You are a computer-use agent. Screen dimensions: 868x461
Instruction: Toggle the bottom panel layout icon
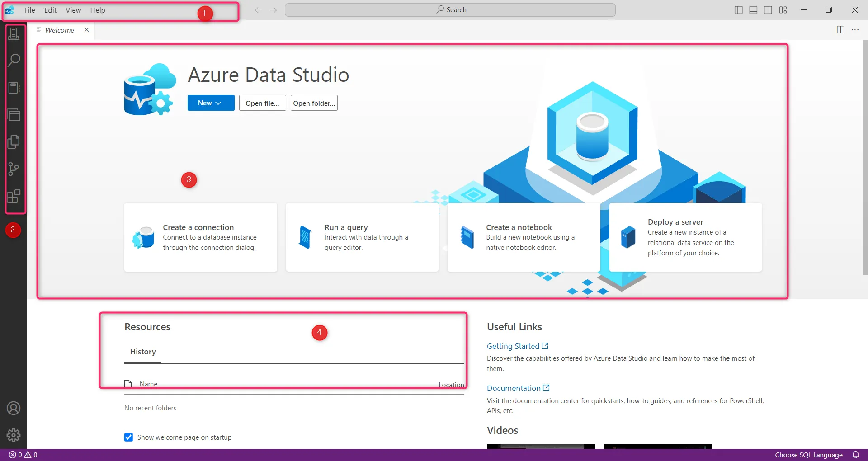click(753, 10)
